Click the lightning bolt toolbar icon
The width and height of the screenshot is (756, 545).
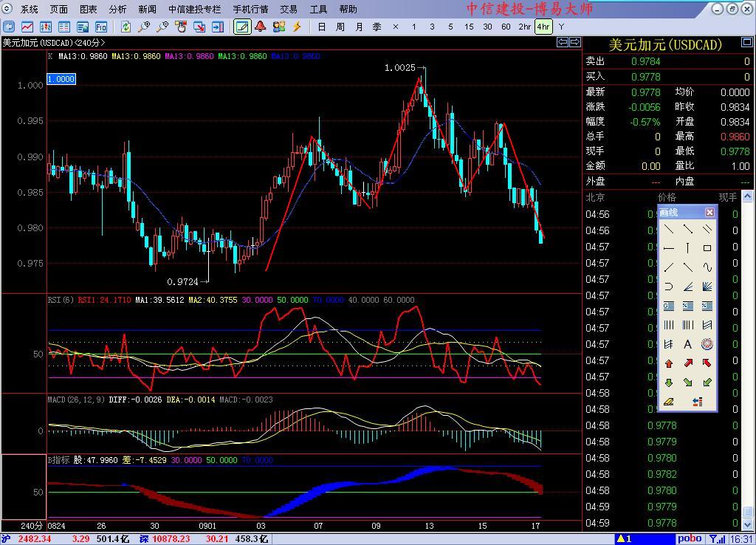pyautogui.click(x=297, y=27)
